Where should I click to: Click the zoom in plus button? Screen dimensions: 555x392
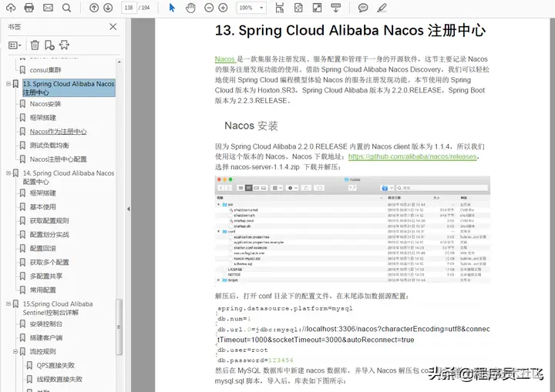pos(223,8)
